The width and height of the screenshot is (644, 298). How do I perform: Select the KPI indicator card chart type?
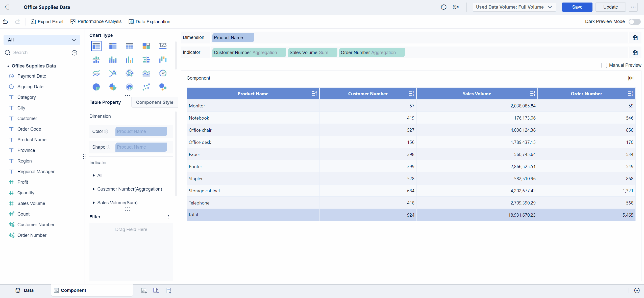click(163, 46)
